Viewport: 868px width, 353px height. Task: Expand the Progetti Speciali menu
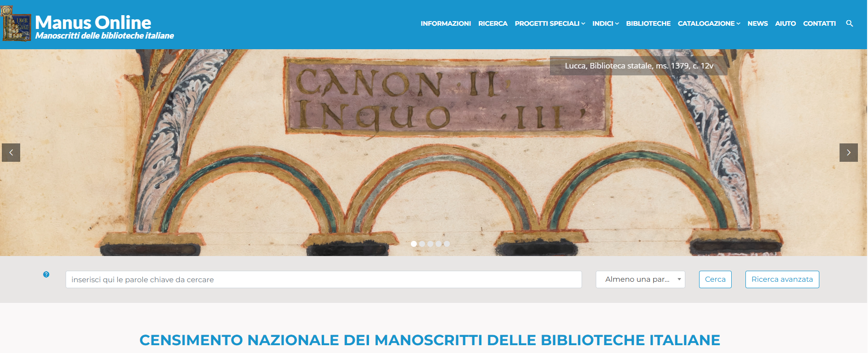coord(549,23)
